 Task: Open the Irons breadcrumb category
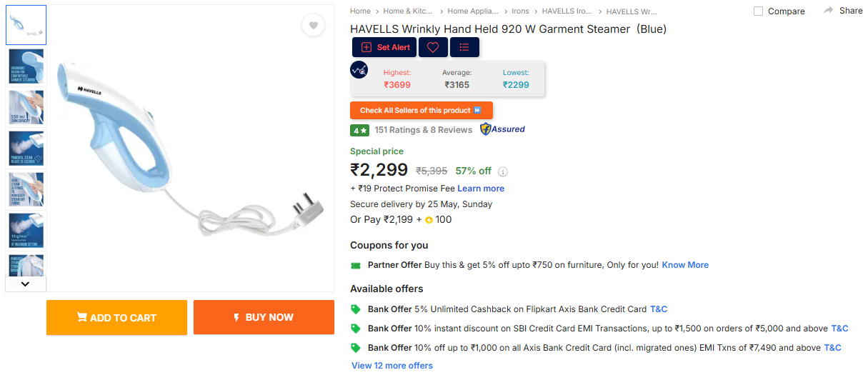click(520, 11)
